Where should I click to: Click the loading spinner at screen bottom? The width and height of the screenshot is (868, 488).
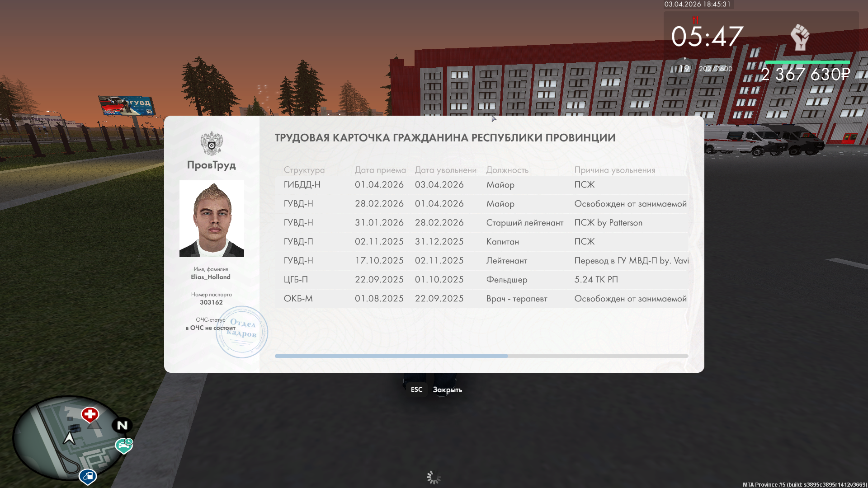click(x=434, y=478)
